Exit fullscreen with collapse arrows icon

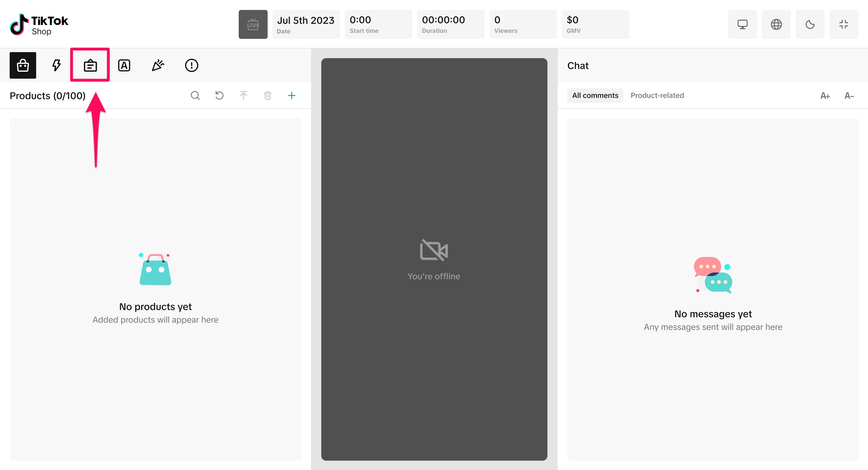click(843, 24)
